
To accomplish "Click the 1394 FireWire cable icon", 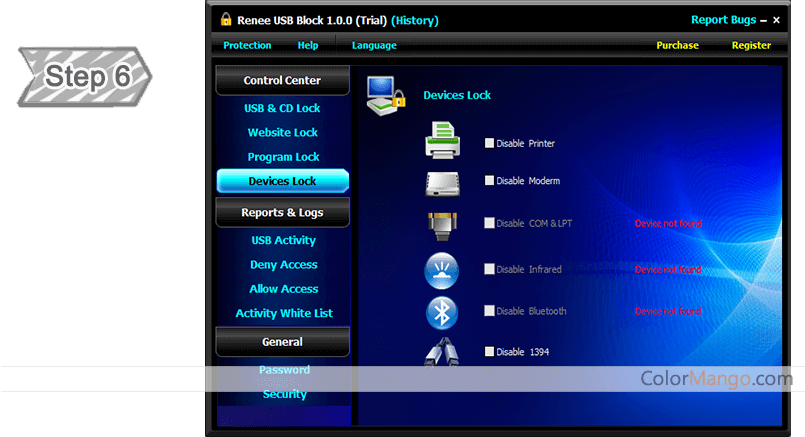I will [443, 351].
